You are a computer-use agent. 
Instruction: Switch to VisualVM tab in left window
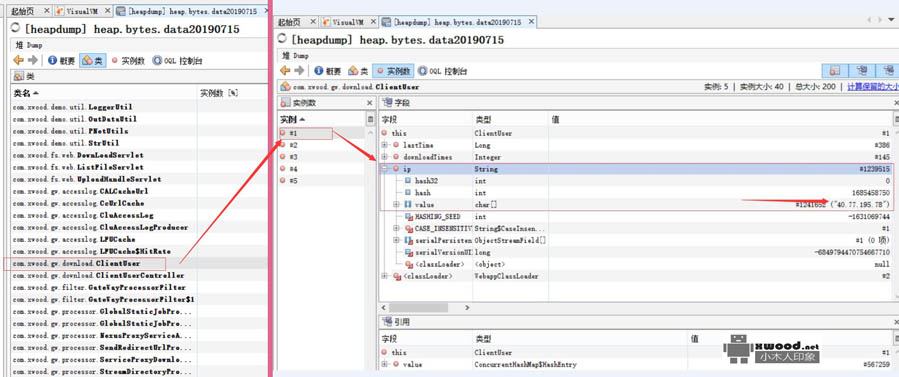[81, 11]
